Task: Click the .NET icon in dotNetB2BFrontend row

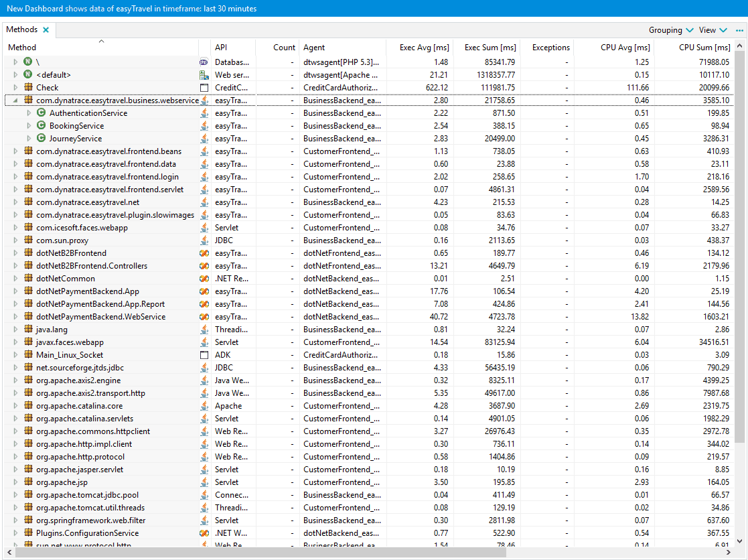Action: tap(204, 253)
